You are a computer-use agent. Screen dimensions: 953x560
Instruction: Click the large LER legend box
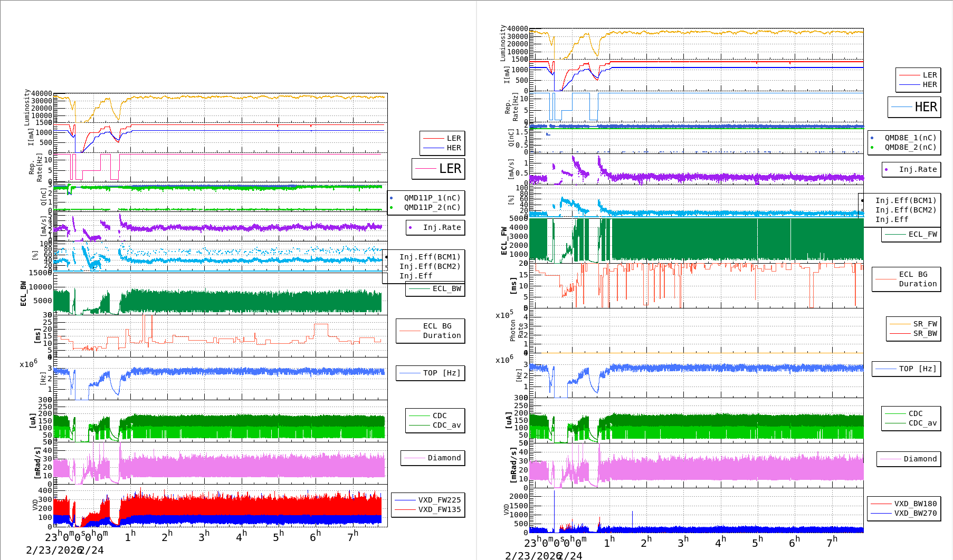click(x=438, y=169)
